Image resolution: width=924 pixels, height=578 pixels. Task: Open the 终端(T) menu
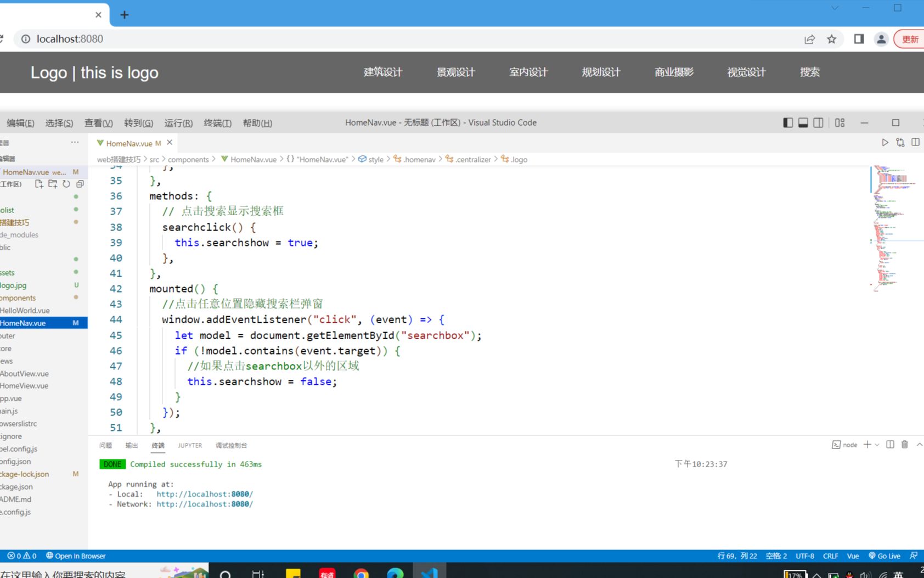[218, 123]
